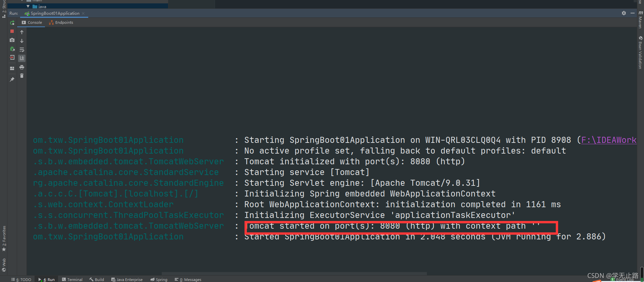
Task: Open the Structure side panel
Action: (x=4, y=9)
